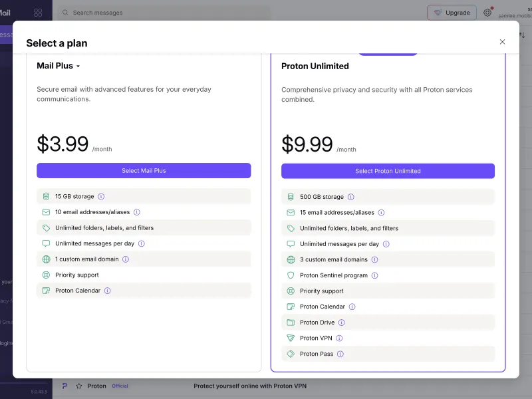Show info for 10 email addresses/aliases

(137, 212)
